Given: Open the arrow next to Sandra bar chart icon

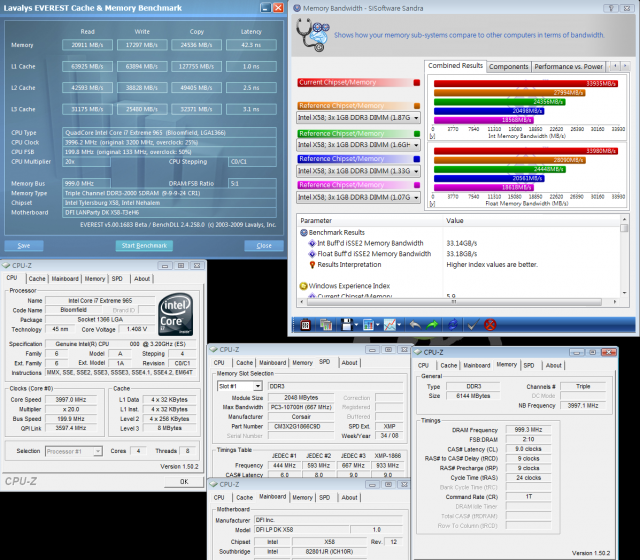Looking at the screenshot, I should (x=378, y=325).
